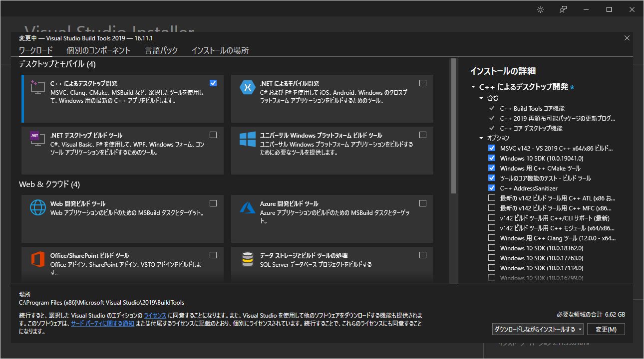Click the Web & クラウド (4) heading
This screenshot has height=359, width=644.
pyautogui.click(x=49, y=184)
